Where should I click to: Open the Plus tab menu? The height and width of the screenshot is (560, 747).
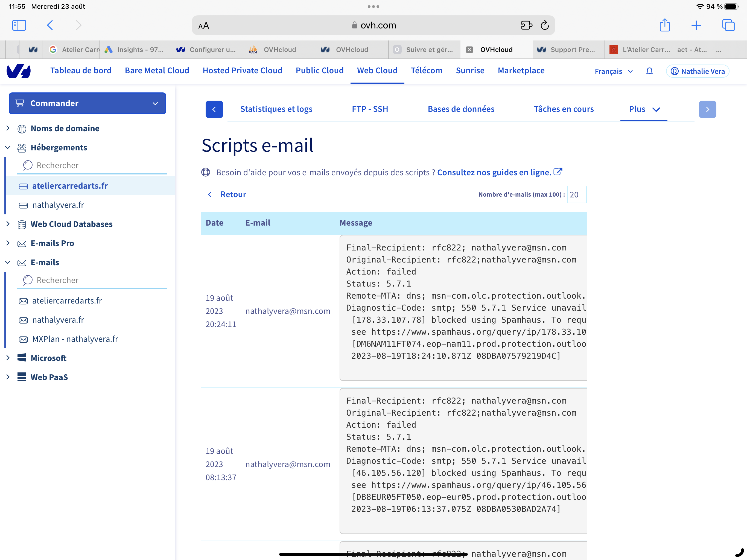pos(644,109)
